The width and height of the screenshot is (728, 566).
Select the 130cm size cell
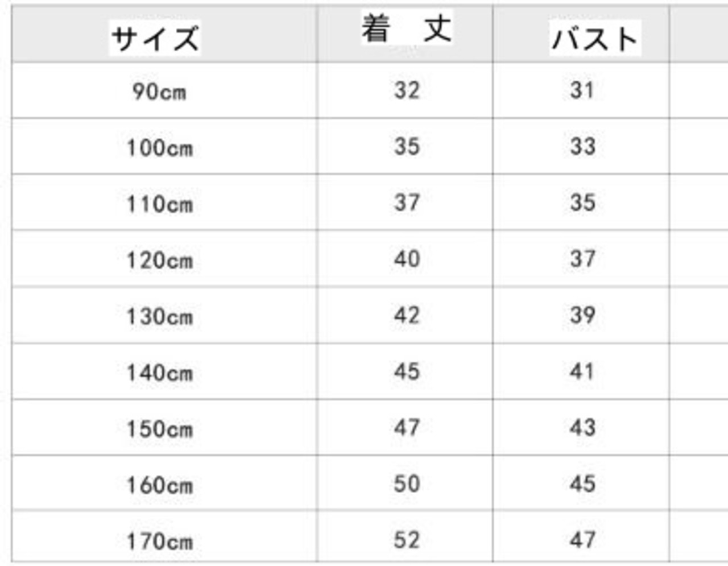[x=159, y=316]
